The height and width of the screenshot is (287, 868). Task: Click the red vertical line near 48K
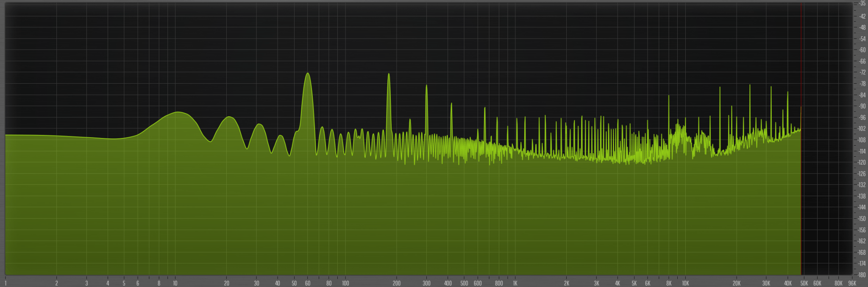click(x=801, y=139)
